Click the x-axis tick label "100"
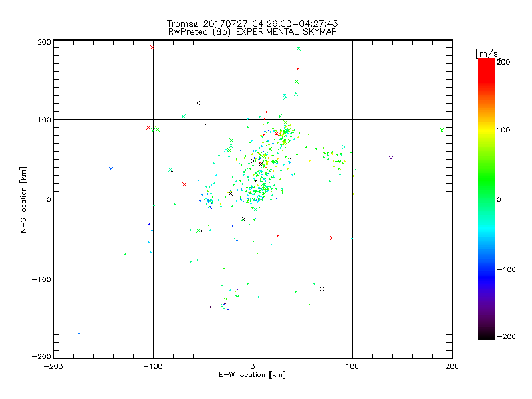Screen dimensions: 532x399 [352, 366]
